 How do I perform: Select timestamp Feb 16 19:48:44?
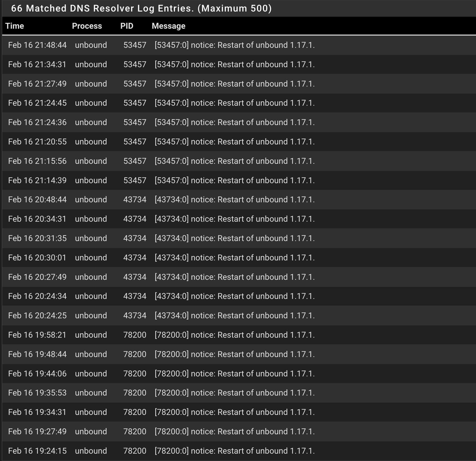[37, 354]
